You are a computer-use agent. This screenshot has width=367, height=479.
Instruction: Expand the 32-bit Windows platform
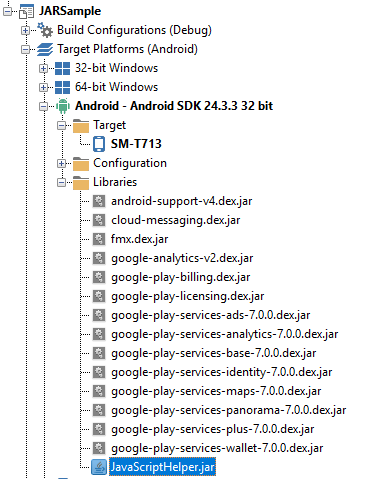[x=43, y=68]
